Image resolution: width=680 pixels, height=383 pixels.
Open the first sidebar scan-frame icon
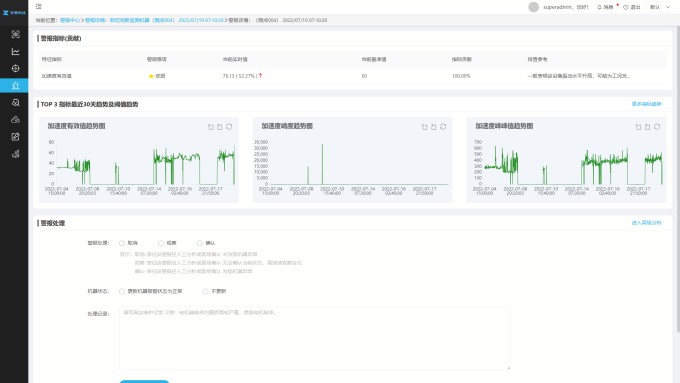(x=16, y=34)
